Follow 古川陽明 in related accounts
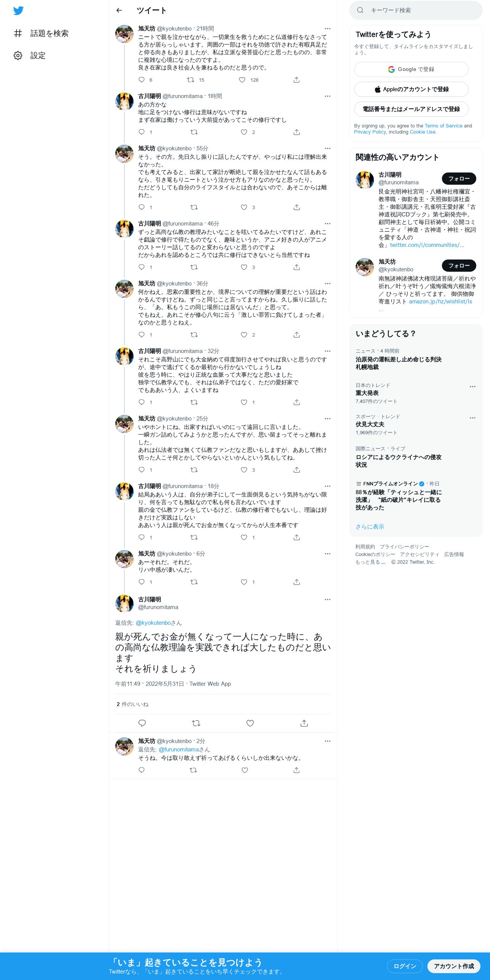Image resolution: width=490 pixels, height=980 pixels. pos(459,179)
